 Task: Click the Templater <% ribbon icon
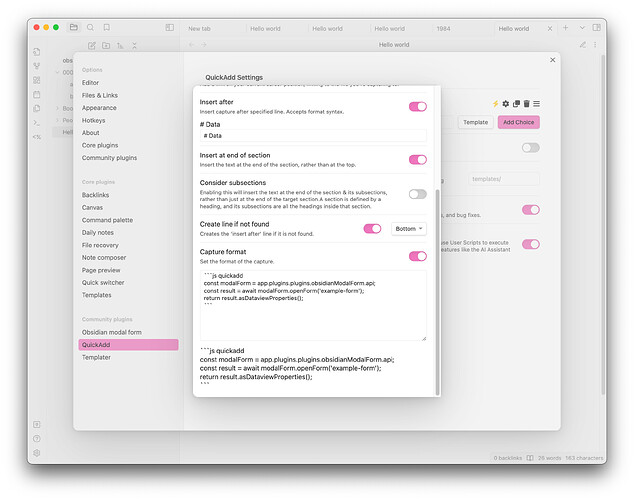37,137
